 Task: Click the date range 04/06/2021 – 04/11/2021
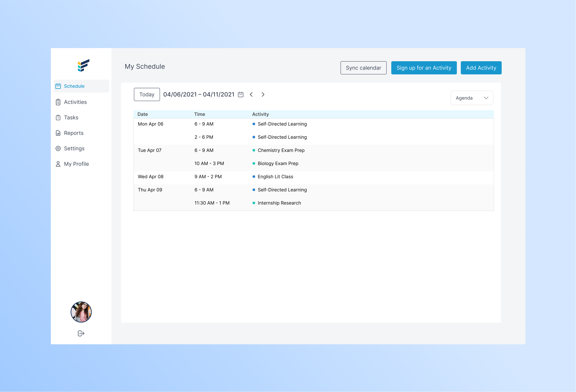click(199, 94)
